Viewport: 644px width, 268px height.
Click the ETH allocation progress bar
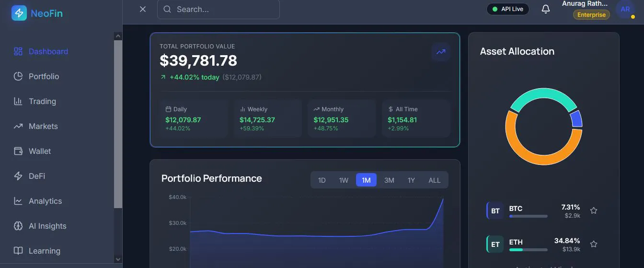[529, 250]
